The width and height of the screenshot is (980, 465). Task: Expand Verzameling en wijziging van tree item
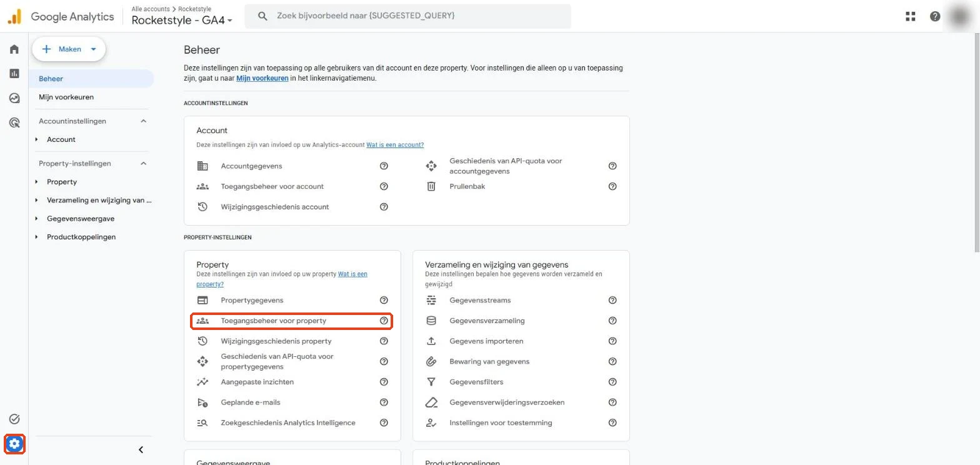click(37, 201)
